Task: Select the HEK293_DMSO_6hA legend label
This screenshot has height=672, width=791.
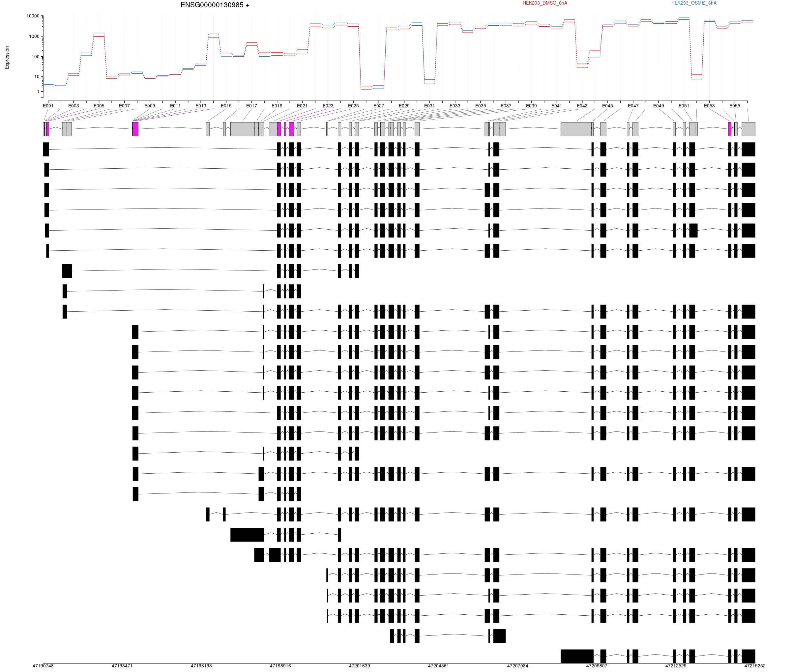Action: coord(545,3)
